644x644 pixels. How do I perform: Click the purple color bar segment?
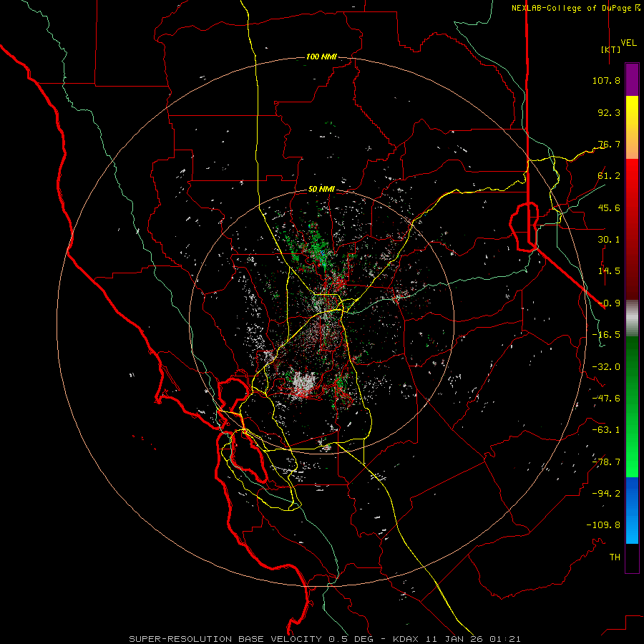pos(632,79)
